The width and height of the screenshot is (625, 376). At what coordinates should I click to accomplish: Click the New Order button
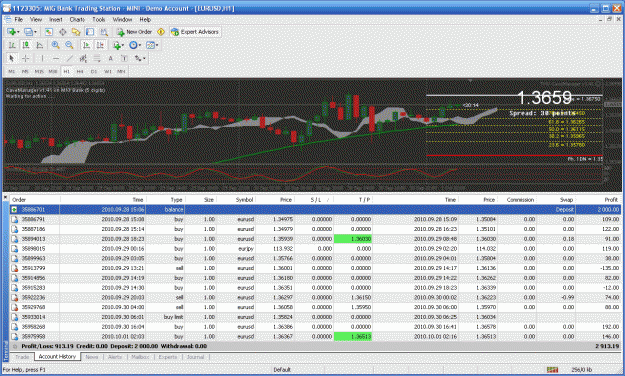pos(134,32)
